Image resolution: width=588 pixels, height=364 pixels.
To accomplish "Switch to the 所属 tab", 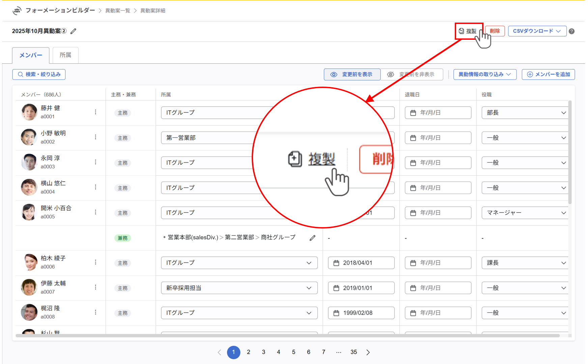I will click(x=65, y=55).
